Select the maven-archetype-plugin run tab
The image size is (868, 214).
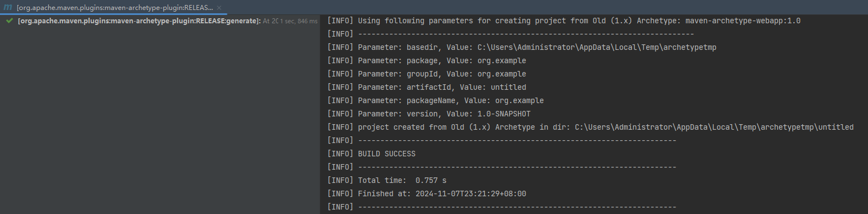pos(114,7)
